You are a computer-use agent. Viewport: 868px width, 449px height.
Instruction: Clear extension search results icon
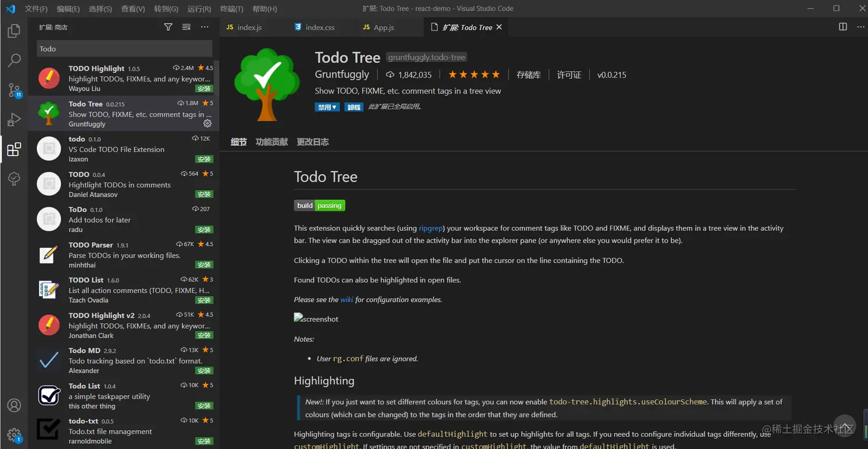coord(187,27)
